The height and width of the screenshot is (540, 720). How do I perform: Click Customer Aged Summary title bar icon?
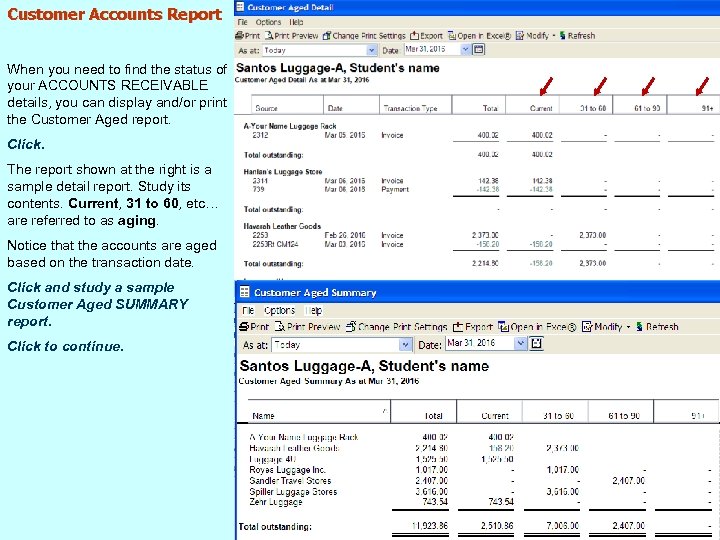click(x=245, y=292)
